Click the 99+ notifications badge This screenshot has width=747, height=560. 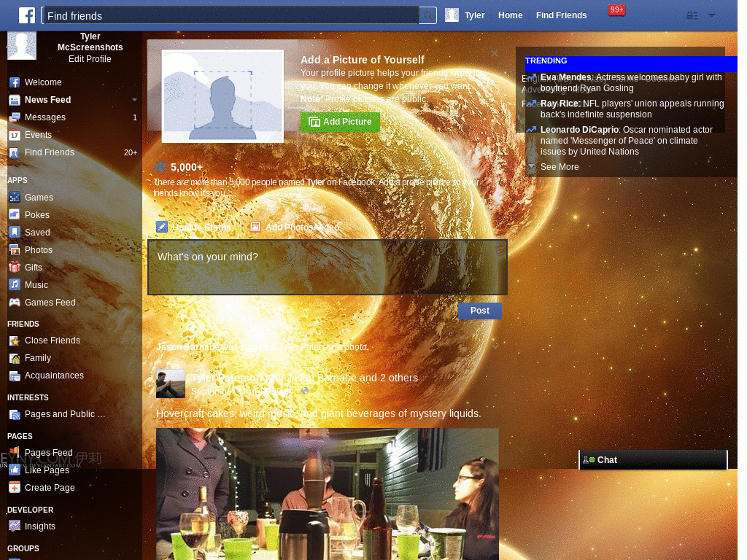click(x=616, y=10)
